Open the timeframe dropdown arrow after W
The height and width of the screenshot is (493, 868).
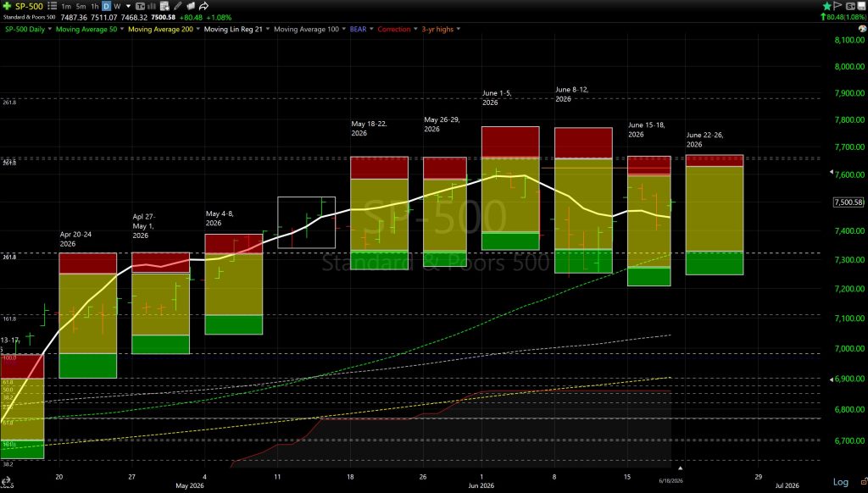(129, 6)
